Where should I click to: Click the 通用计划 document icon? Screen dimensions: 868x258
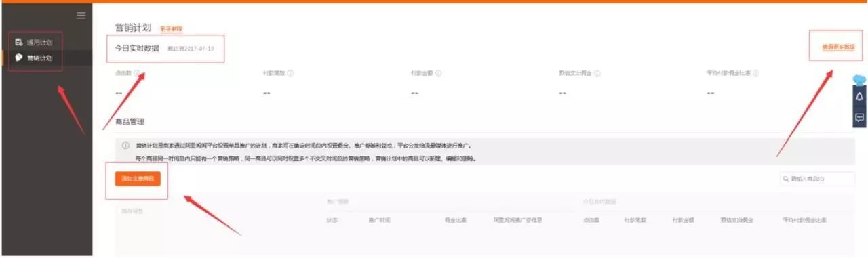(x=19, y=43)
